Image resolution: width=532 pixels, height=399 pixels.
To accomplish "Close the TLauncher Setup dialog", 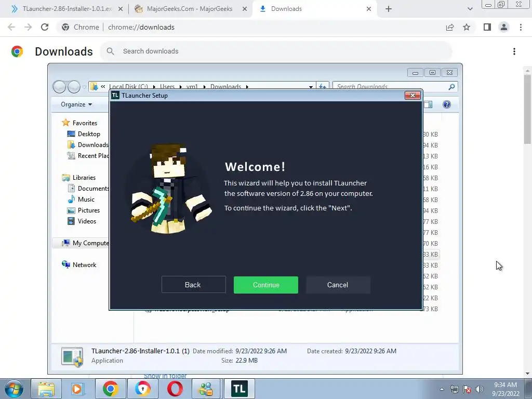I will point(413,96).
